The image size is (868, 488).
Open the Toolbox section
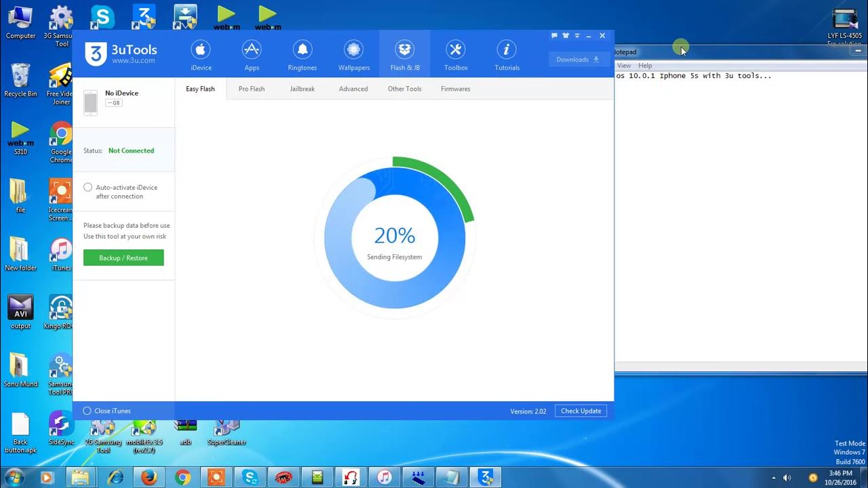[456, 56]
